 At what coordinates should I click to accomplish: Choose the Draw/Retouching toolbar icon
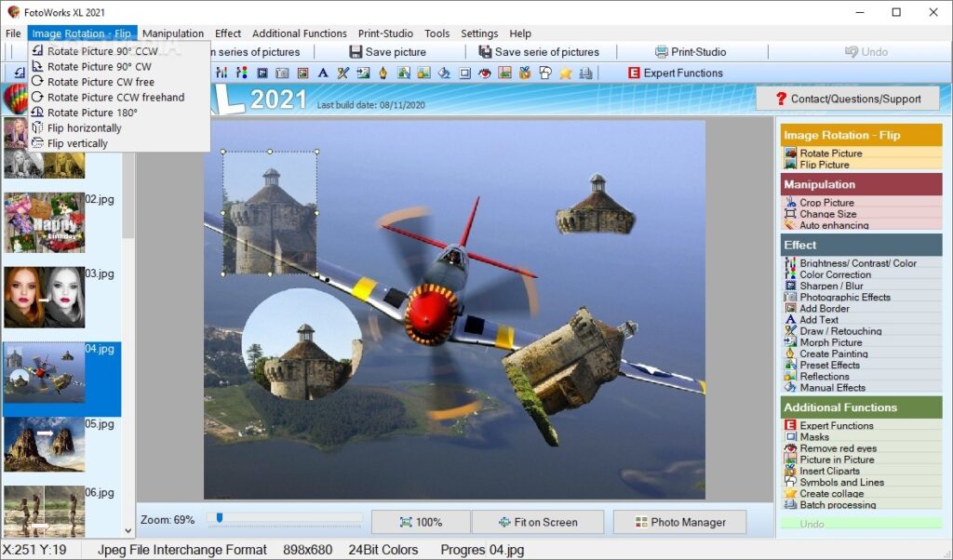(x=343, y=73)
